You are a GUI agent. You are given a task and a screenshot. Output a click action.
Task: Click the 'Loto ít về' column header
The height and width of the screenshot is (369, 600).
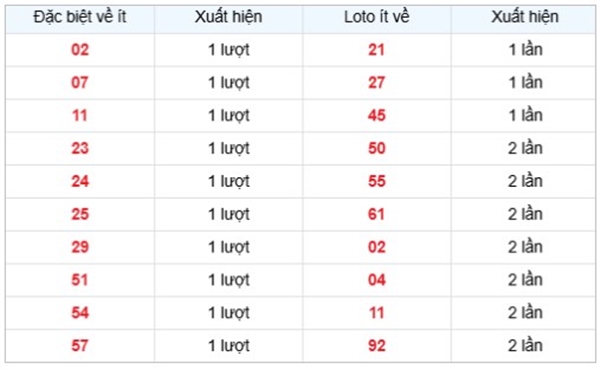point(377,17)
